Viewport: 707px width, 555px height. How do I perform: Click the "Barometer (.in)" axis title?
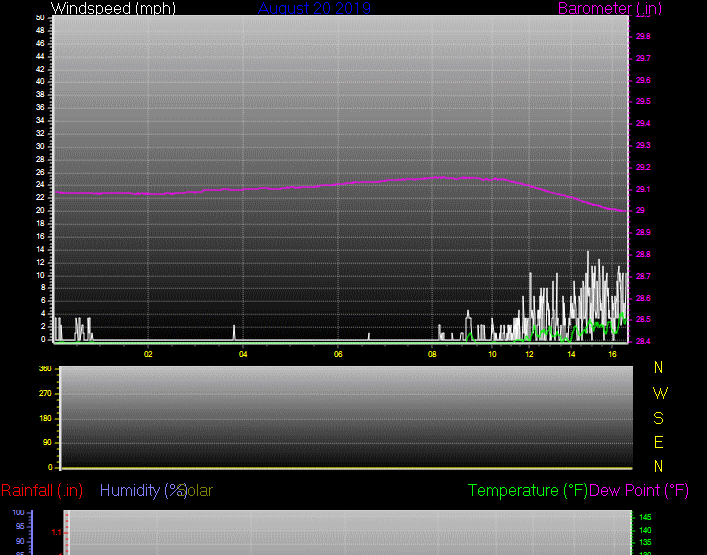(610, 8)
